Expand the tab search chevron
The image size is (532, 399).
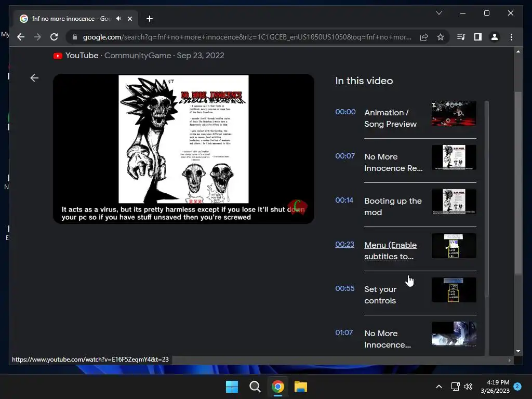click(x=438, y=13)
